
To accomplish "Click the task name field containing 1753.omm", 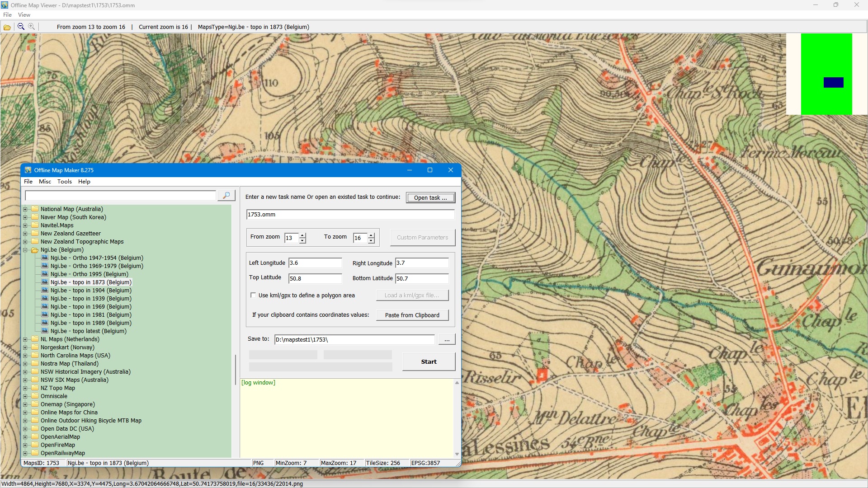I will [350, 214].
